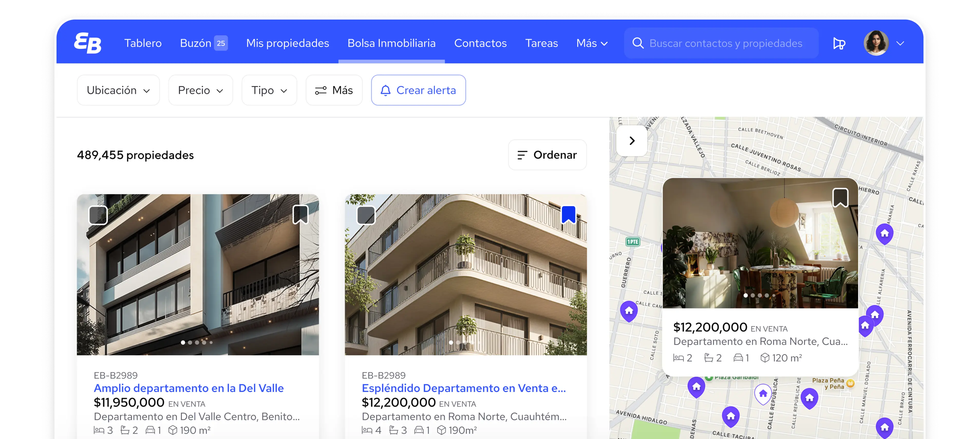
Task: Bookmark the Del Valle apartment listing
Action: (x=300, y=215)
